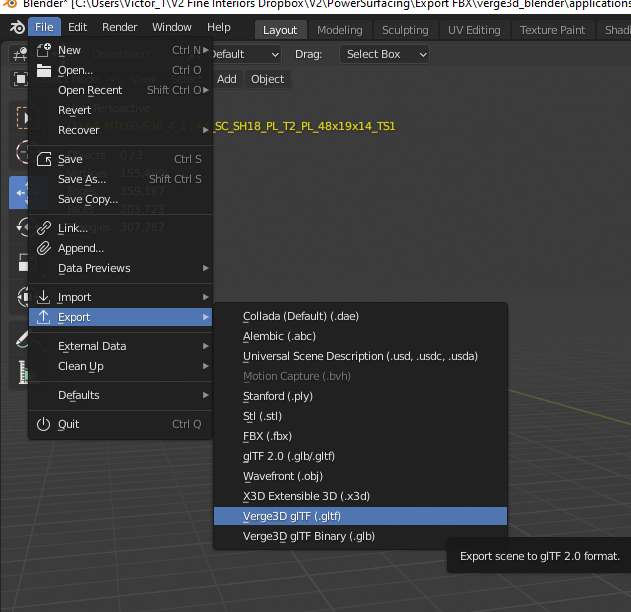Switch to the Sculpting workspace tab

coord(405,30)
